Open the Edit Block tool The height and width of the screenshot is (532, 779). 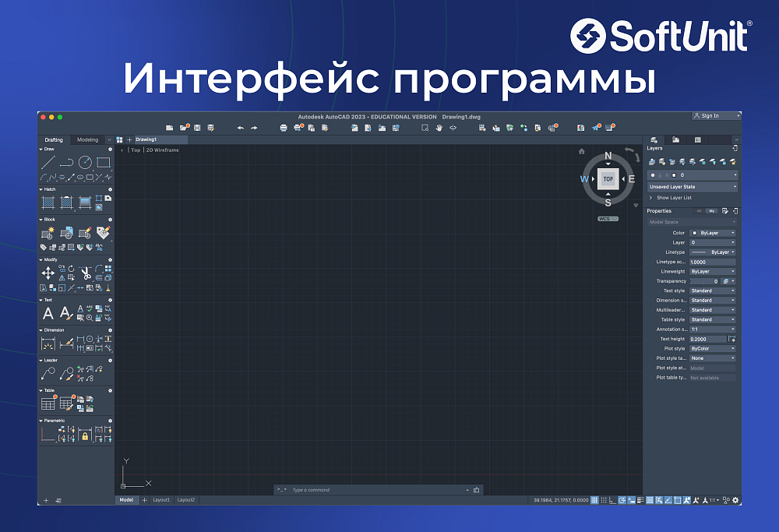[85, 232]
